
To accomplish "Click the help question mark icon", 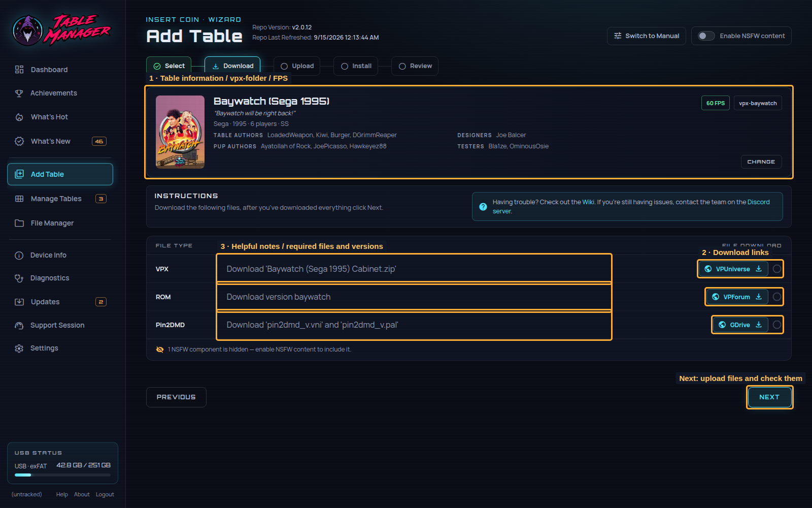I will tap(483, 207).
